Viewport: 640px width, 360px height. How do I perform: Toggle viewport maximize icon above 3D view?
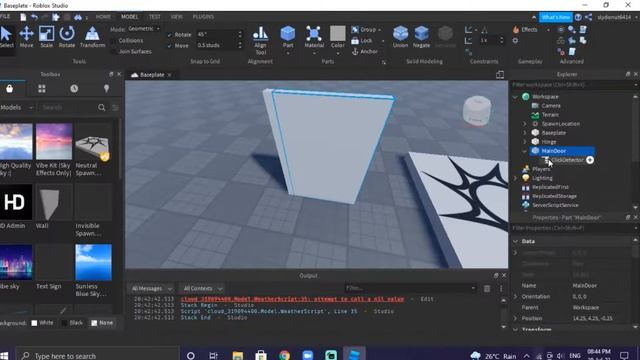tap(500, 75)
